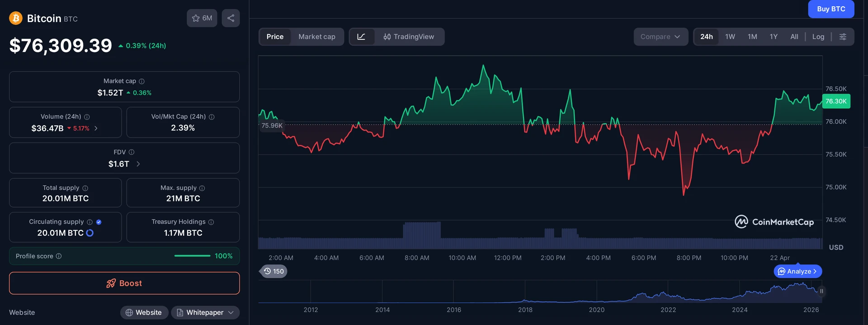Select the 1Y time range
Viewport: 868px width, 325px height.
point(774,37)
